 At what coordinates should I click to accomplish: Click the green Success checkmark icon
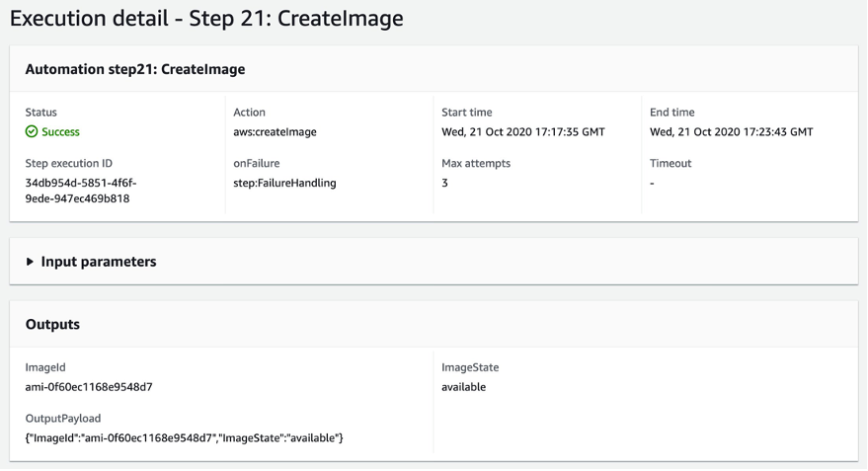[32, 132]
